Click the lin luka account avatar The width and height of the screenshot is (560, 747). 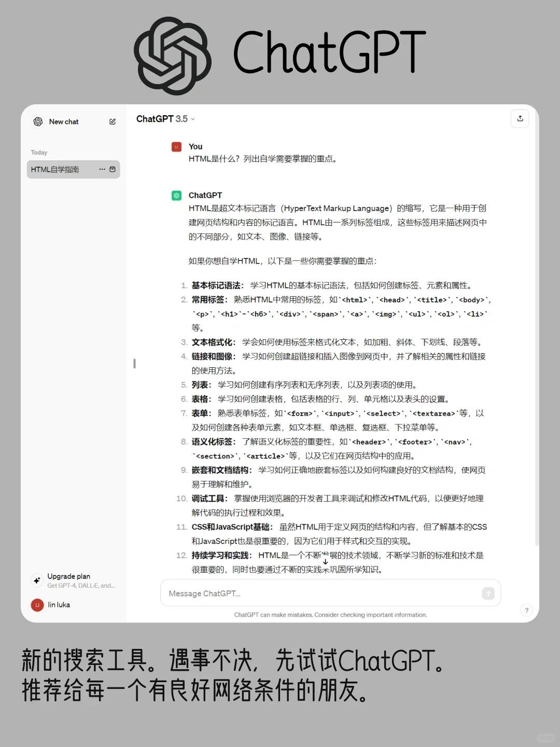pyautogui.click(x=37, y=605)
